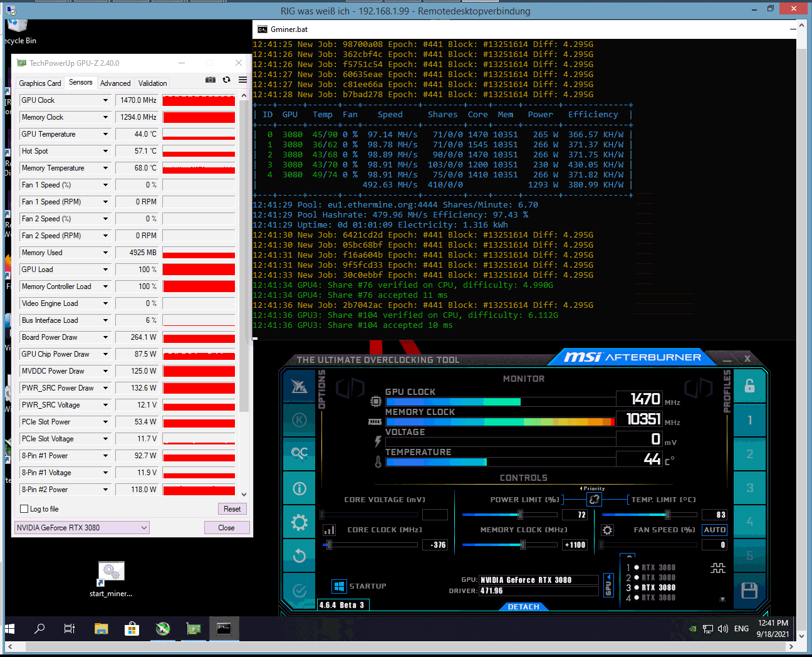Open the 8-Pin #1 Voltage sensor dropdown
This screenshot has height=657, width=812.
pyautogui.click(x=105, y=473)
